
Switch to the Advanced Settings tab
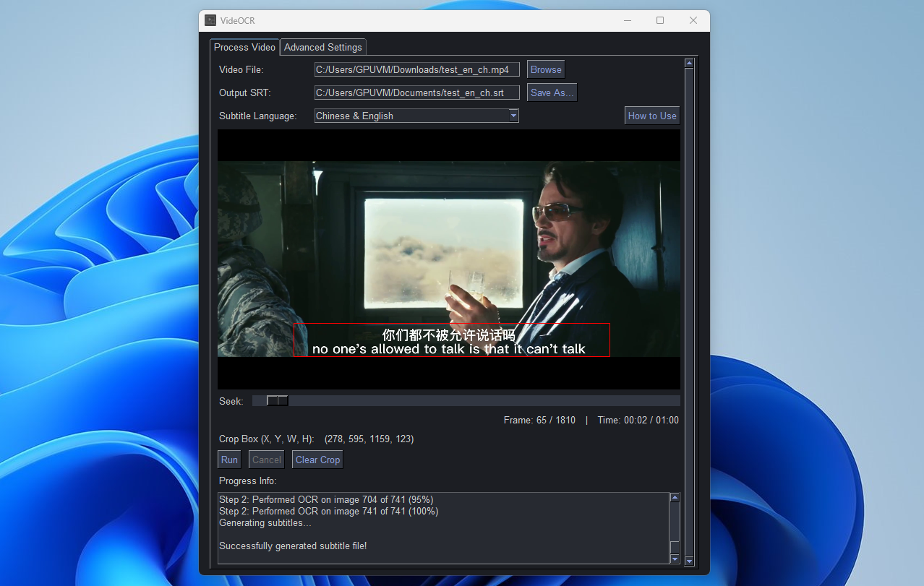(322, 47)
